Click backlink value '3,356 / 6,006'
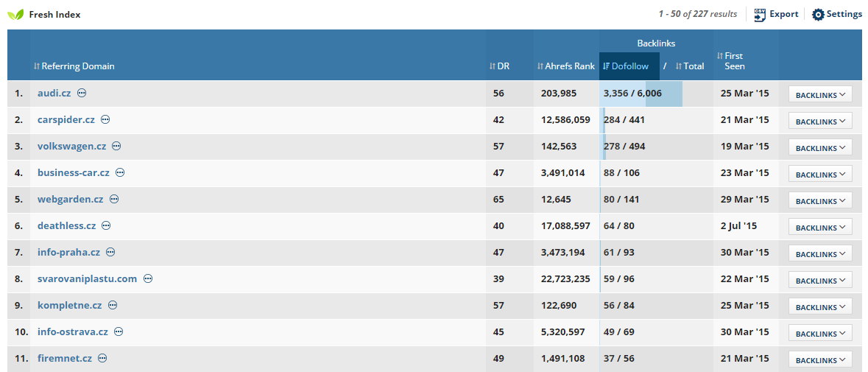Image resolution: width=868 pixels, height=372 pixels. click(x=632, y=94)
